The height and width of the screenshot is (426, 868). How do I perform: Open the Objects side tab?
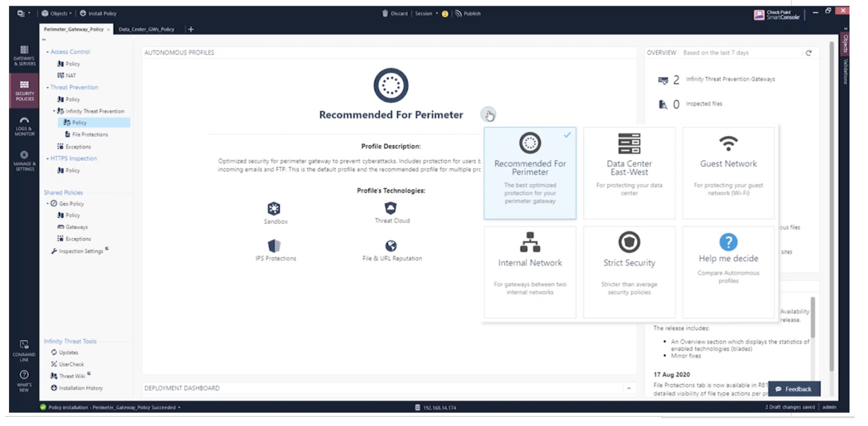[x=845, y=44]
